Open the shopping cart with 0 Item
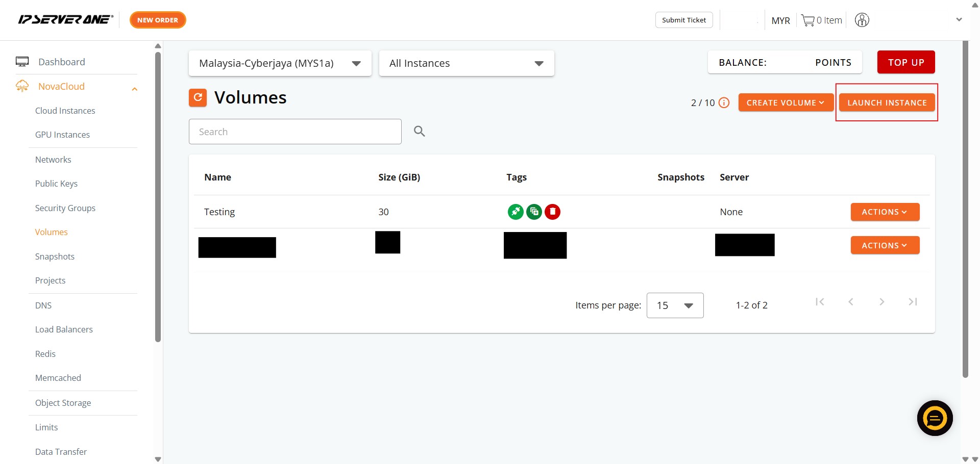This screenshot has width=980, height=464. click(821, 20)
